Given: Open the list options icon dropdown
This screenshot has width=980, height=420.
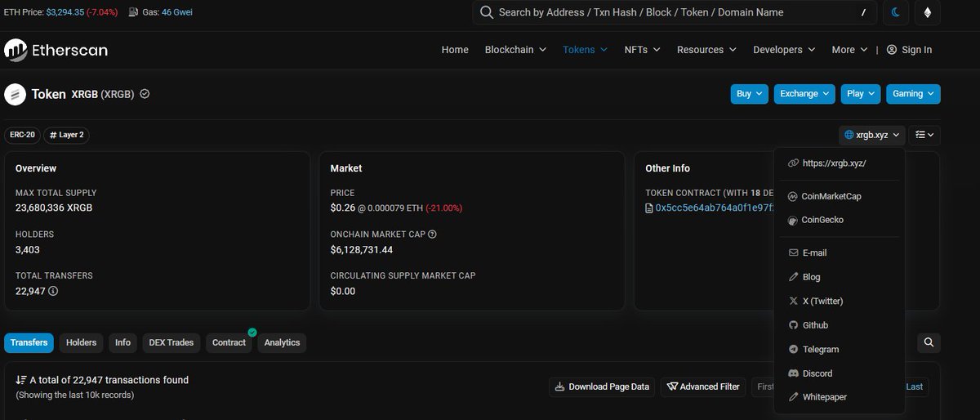Looking at the screenshot, I should coord(924,135).
